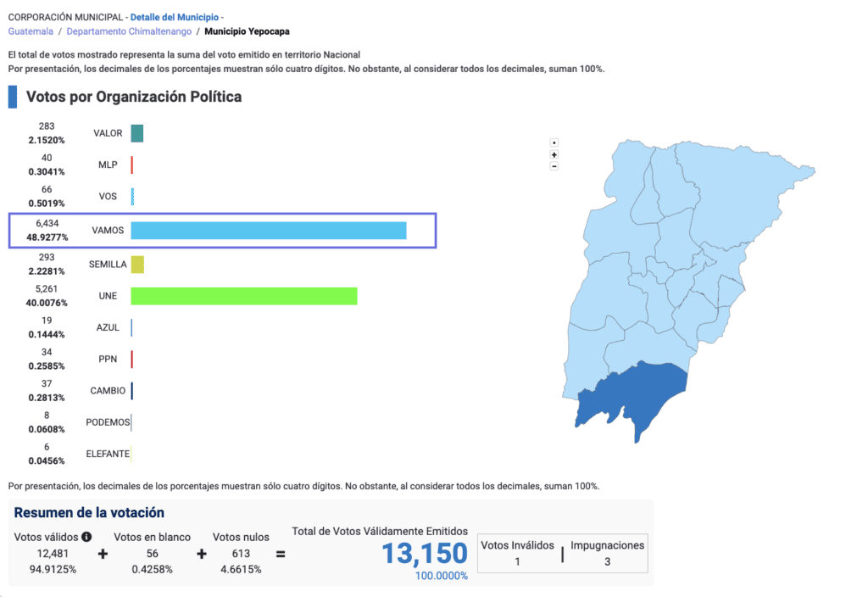Image resolution: width=868 pixels, height=597 pixels.
Task: Select the UNE green results bar
Action: [x=244, y=296]
